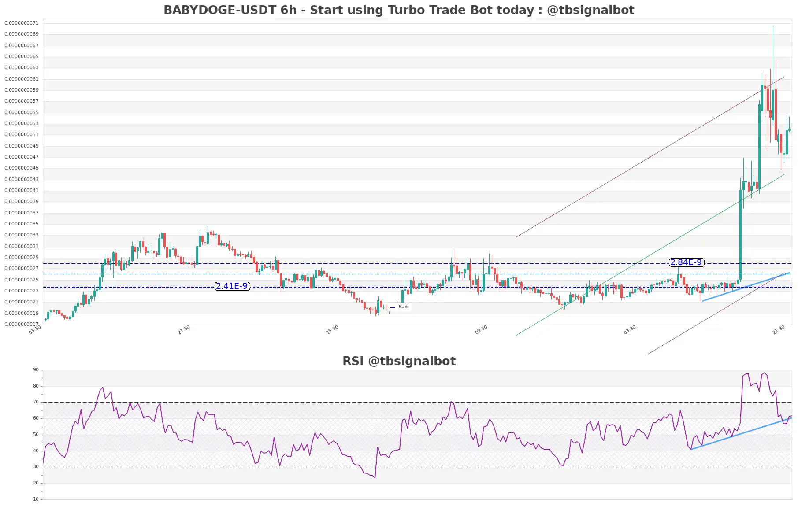Click the blue RSI trendline
Image resolution: width=798 pixels, height=532 pixels.
pyautogui.click(x=741, y=433)
